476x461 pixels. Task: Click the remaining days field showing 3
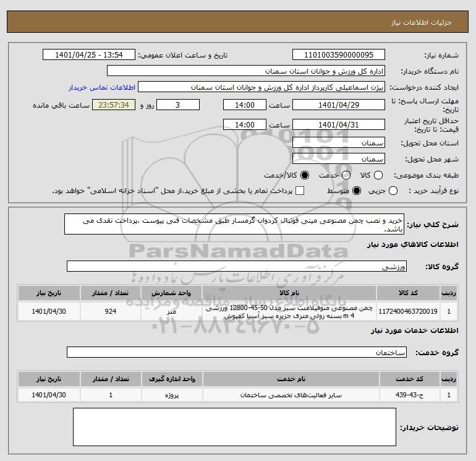(x=178, y=105)
